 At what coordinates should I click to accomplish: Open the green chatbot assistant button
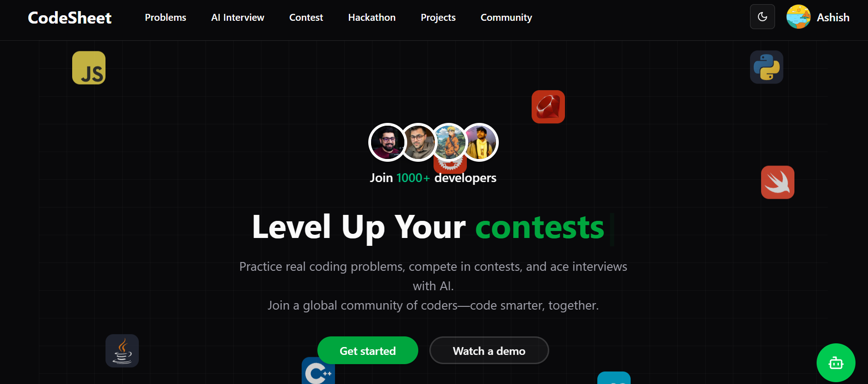click(836, 363)
